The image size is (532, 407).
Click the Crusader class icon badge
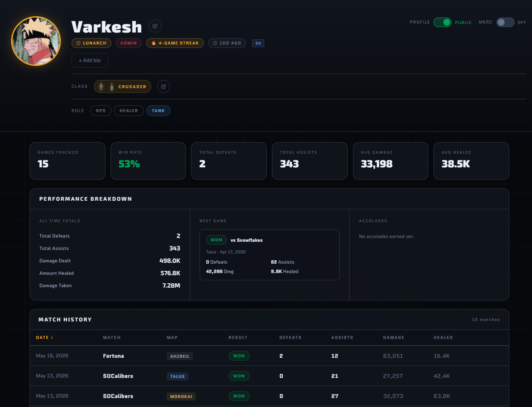click(x=123, y=86)
